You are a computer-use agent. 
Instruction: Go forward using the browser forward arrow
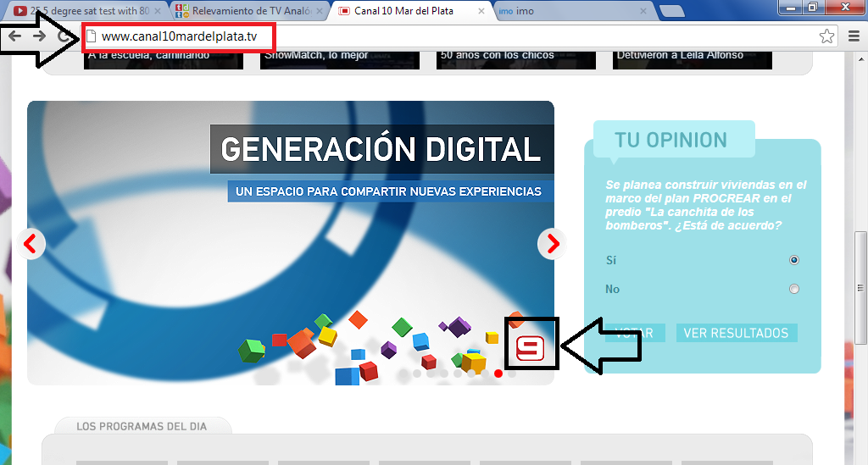tap(39, 36)
